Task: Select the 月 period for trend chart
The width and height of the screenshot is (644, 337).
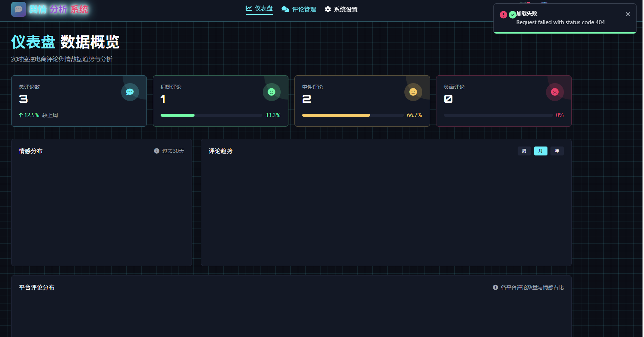Action: click(540, 151)
